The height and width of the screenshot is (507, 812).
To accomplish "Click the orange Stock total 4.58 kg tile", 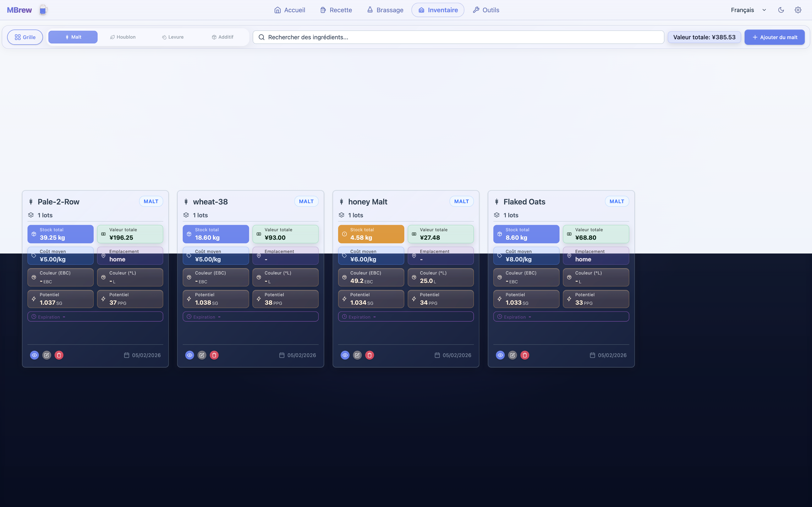I will [x=371, y=234].
